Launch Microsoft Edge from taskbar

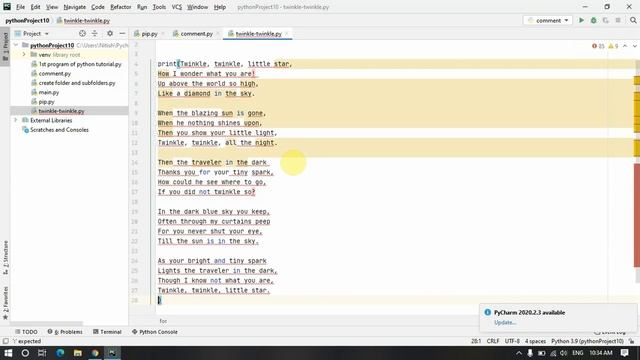pos(60,353)
